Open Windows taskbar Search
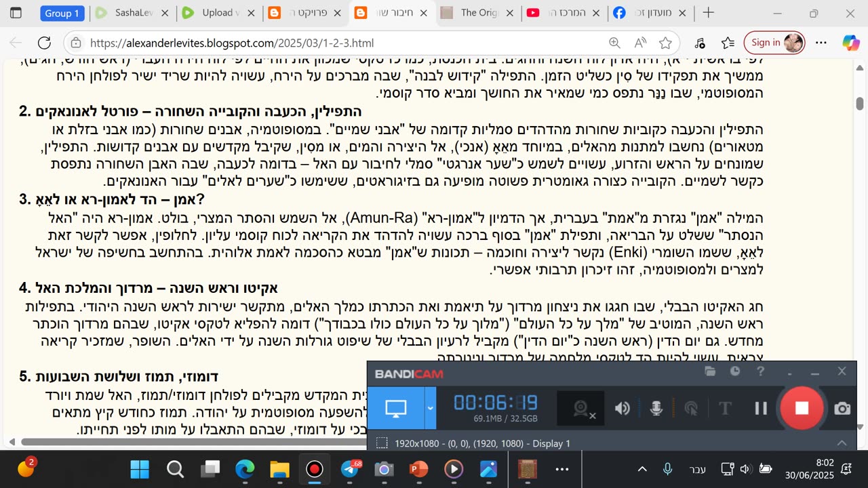Screen dimensions: 868x488 (x=175, y=469)
